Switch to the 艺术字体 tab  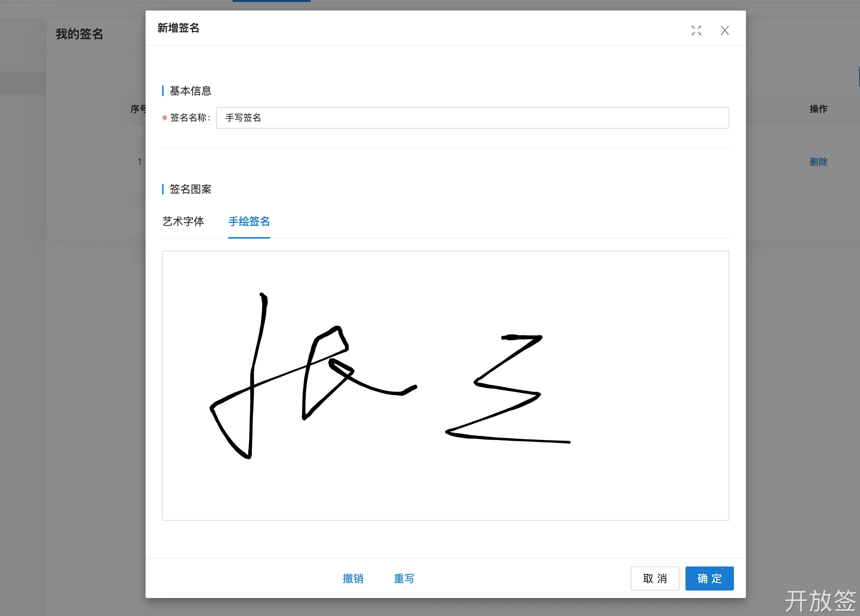tap(183, 221)
